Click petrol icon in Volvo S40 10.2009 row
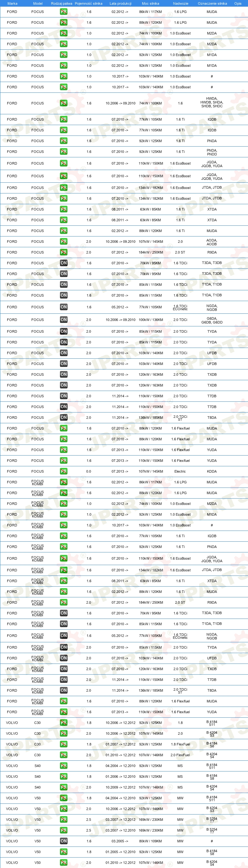 [x=63, y=788]
